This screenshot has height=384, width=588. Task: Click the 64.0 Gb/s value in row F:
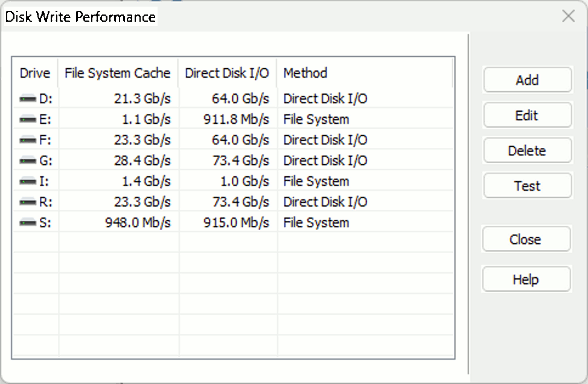(x=240, y=140)
